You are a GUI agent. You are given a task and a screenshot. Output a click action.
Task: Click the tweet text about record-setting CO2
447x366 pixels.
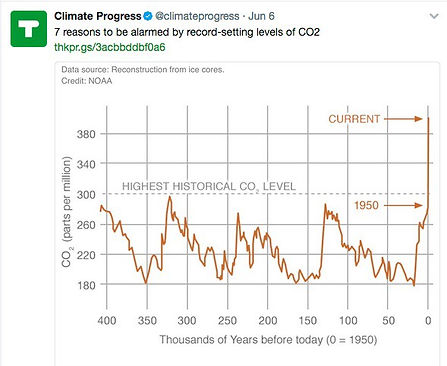[187, 32]
